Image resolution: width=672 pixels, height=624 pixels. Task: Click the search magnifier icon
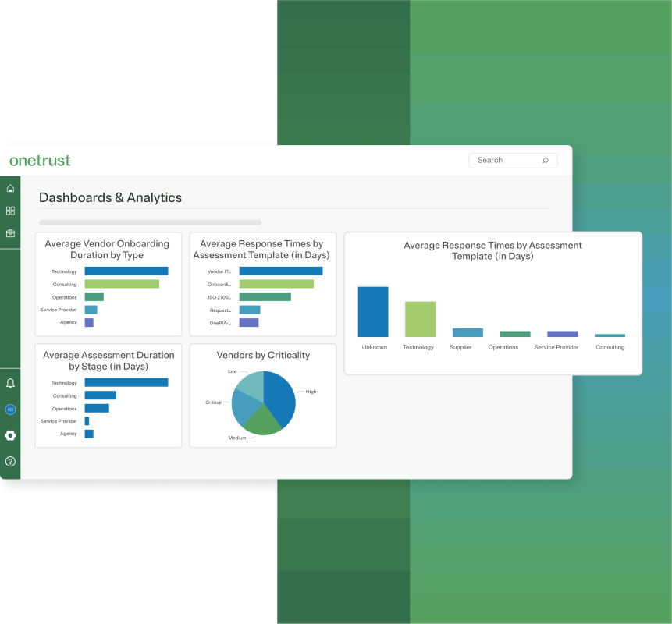545,161
